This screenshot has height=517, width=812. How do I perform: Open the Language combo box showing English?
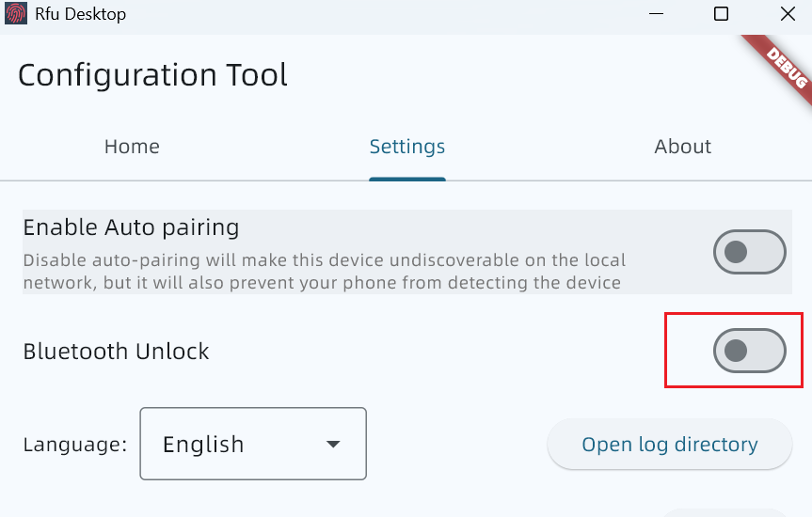(252, 444)
